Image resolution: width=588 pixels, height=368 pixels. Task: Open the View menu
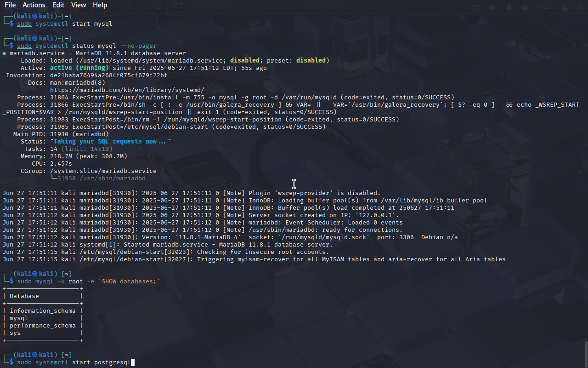[79, 5]
